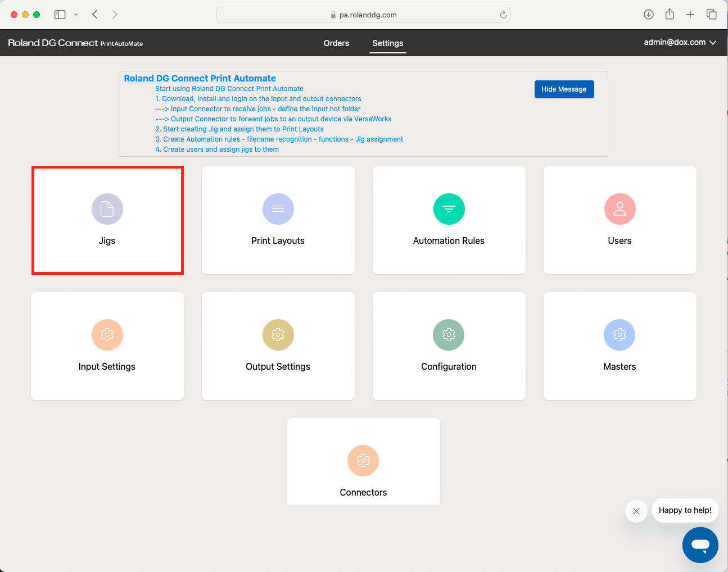Open the Print Layouts icon
Image resolution: width=728 pixels, height=572 pixels.
tap(278, 209)
